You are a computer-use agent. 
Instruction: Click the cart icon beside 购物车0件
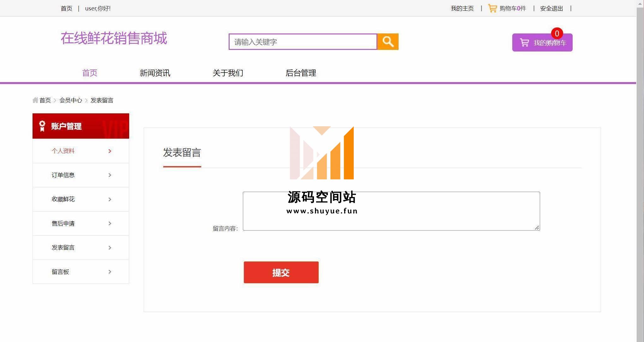(492, 8)
